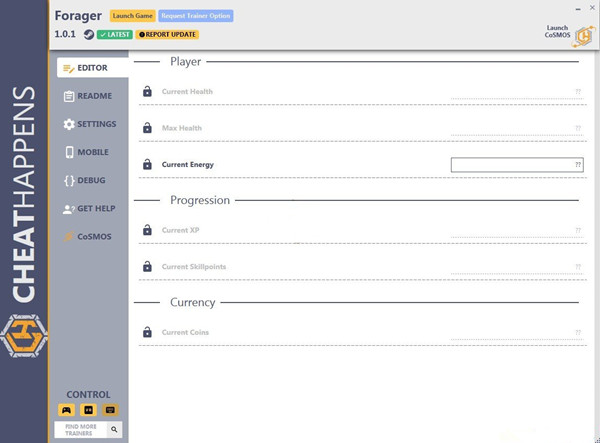
Task: Click the Current Health value field
Action: click(x=517, y=92)
